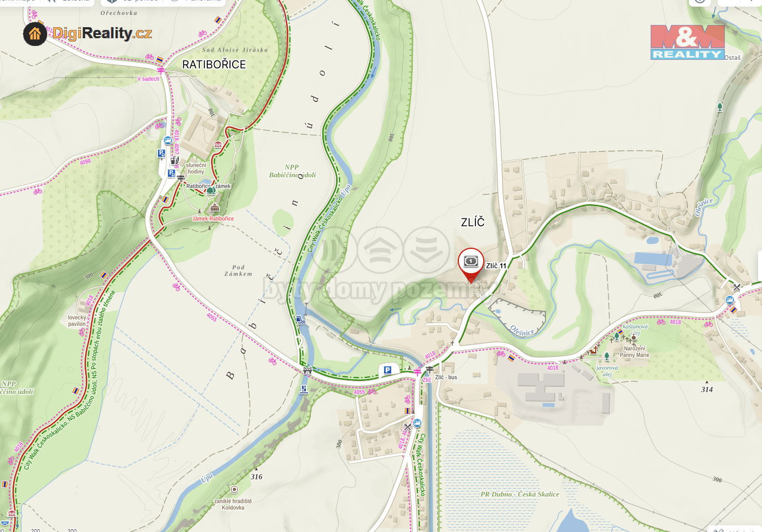The height and width of the screenshot is (532, 762).
Task: Click the peak 316 elevation marker
Action: [x=257, y=476]
